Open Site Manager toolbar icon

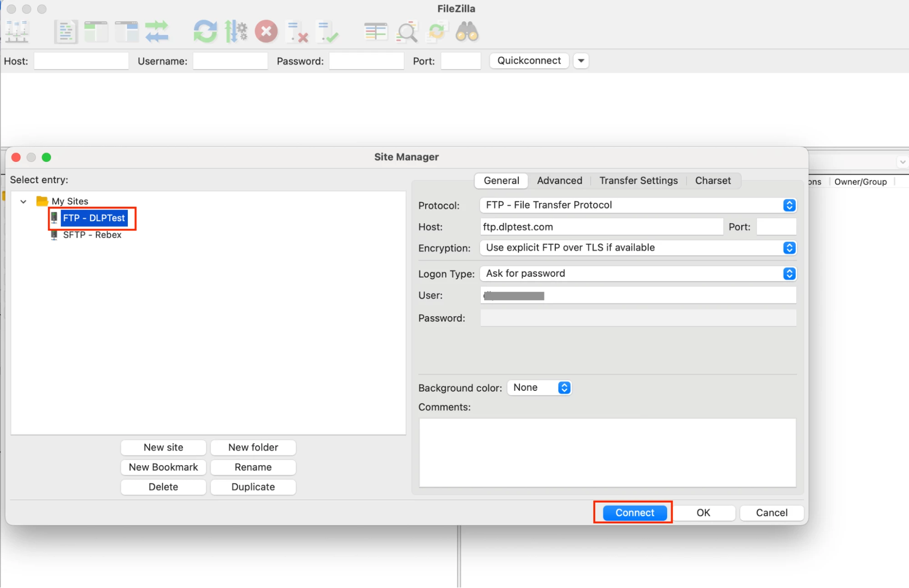coord(17,32)
